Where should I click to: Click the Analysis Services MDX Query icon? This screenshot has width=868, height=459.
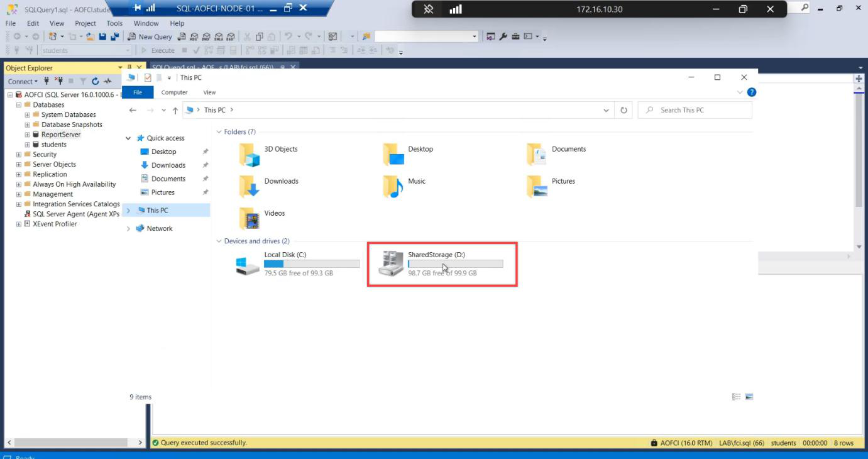(194, 36)
